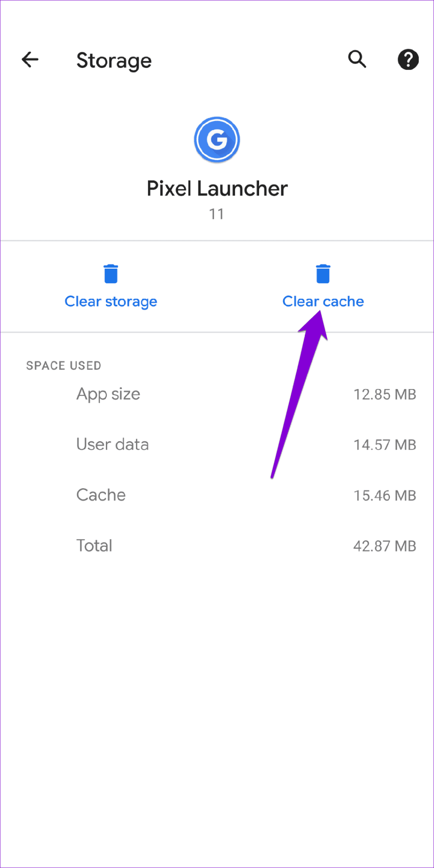Tap the 14.57 MB user data value
Viewport: 434px width, 868px height.
tap(384, 445)
